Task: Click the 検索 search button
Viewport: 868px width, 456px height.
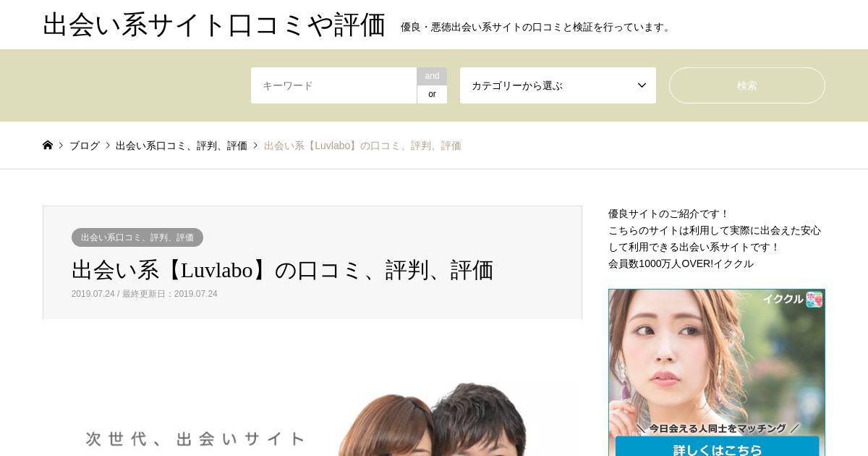Action: coord(747,85)
